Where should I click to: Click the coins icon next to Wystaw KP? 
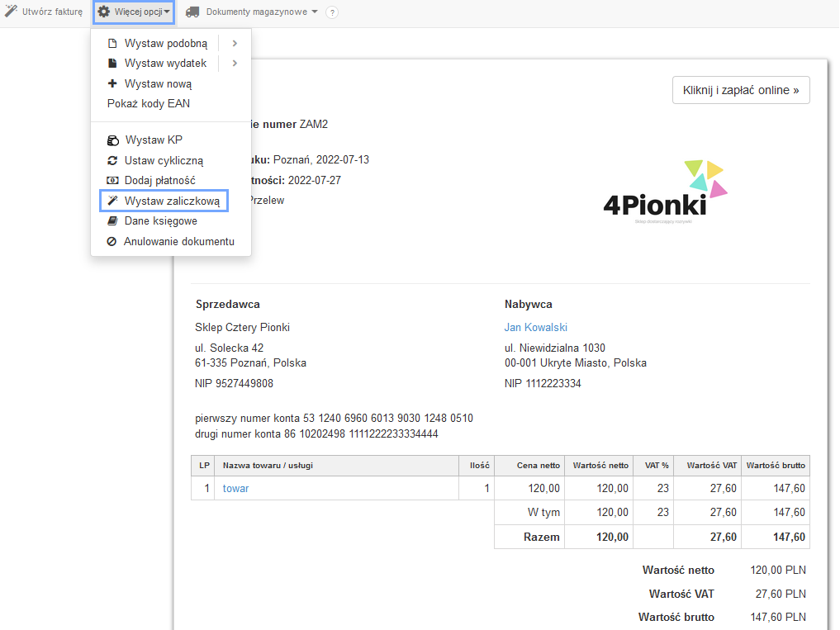(112, 140)
